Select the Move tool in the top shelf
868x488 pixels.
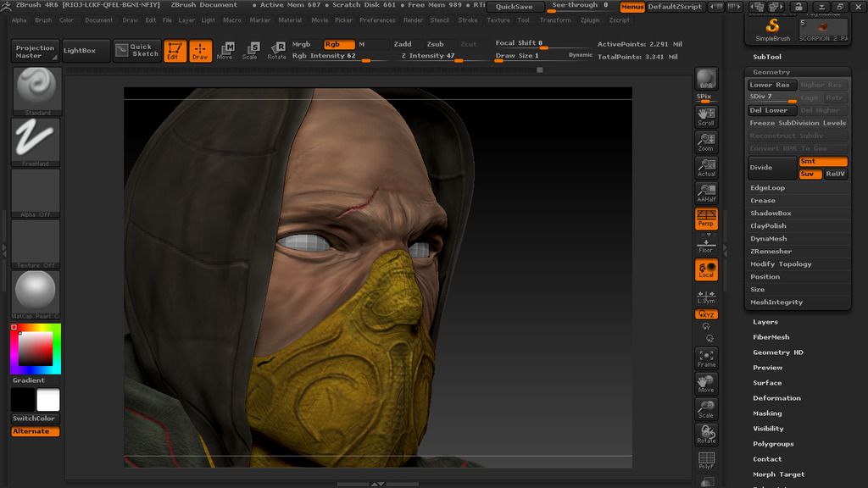pos(225,50)
